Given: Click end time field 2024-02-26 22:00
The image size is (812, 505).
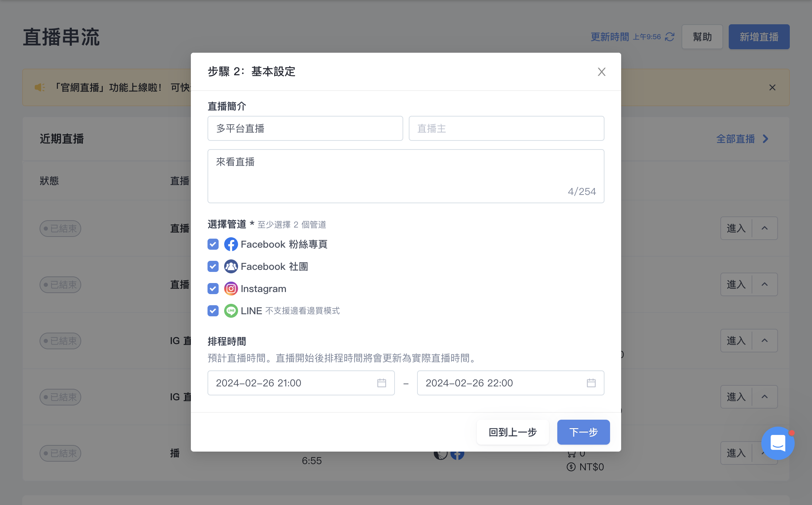Looking at the screenshot, I should pyautogui.click(x=510, y=383).
